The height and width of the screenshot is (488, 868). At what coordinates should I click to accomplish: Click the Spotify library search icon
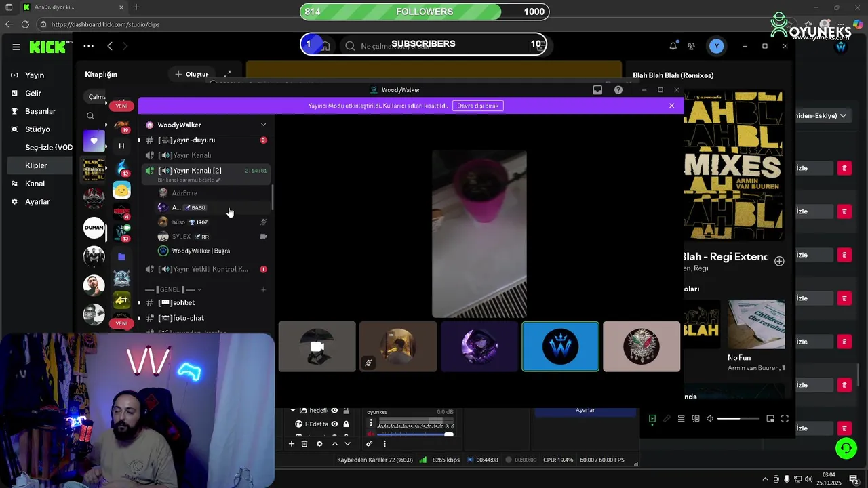pos(90,116)
